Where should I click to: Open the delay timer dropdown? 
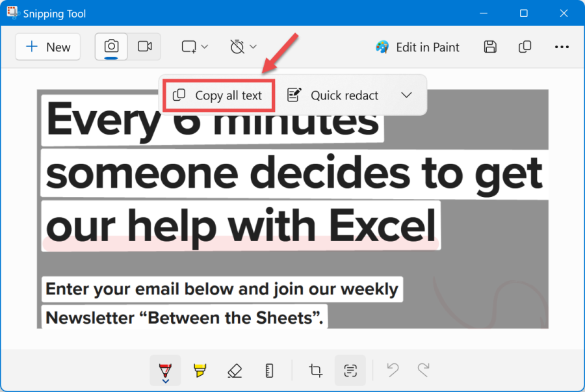(243, 47)
